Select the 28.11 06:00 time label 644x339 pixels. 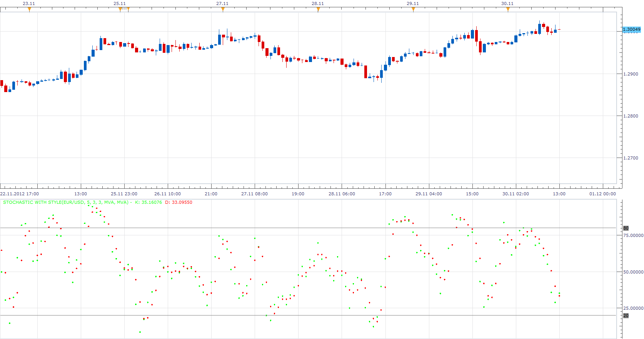click(x=342, y=194)
